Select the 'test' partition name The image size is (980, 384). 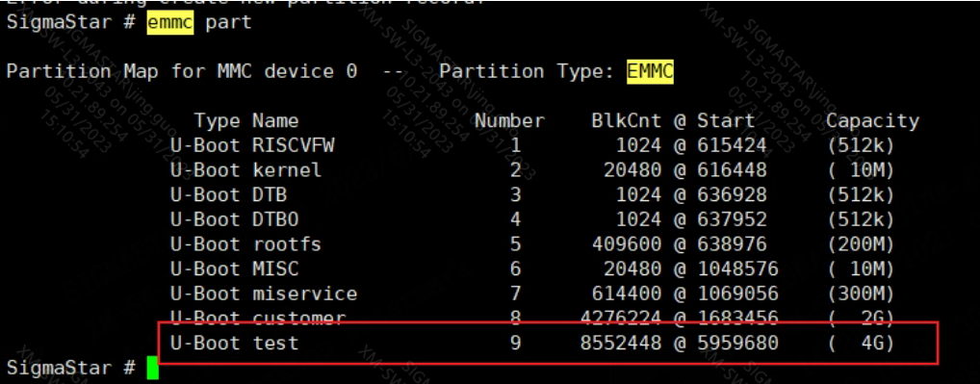click(x=276, y=343)
